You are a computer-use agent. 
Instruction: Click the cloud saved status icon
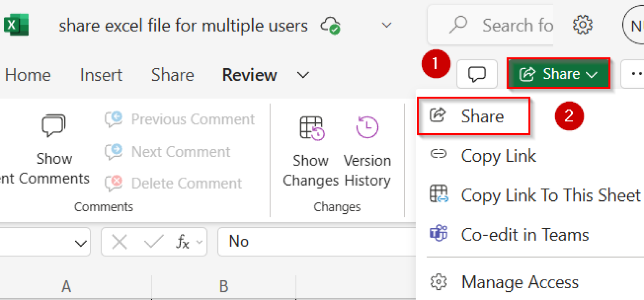coord(331,25)
